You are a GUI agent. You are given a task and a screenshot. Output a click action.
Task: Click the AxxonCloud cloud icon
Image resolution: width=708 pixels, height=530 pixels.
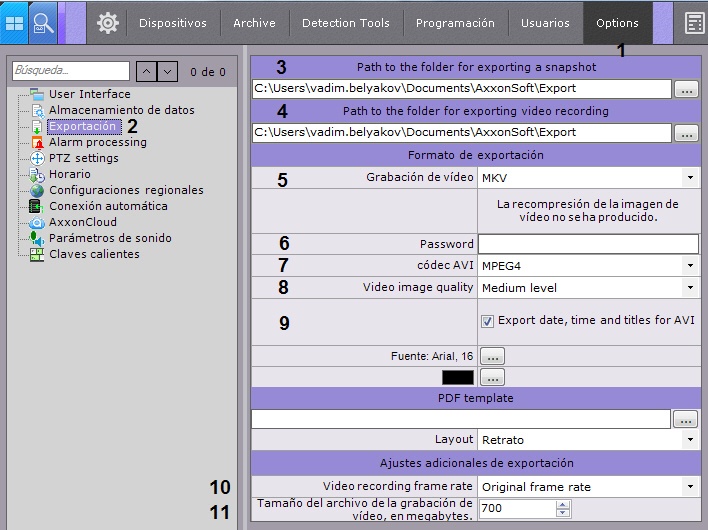[x=37, y=223]
